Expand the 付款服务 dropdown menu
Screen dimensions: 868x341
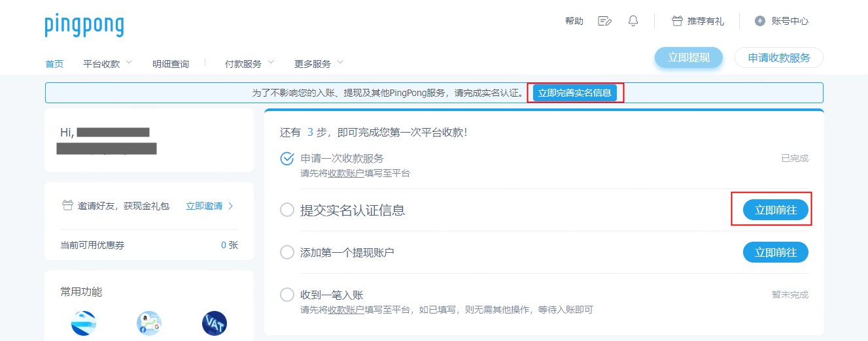(x=249, y=64)
